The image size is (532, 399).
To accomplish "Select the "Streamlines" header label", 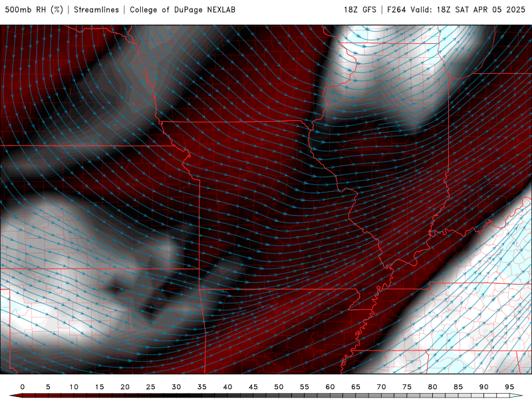I will point(96,10).
